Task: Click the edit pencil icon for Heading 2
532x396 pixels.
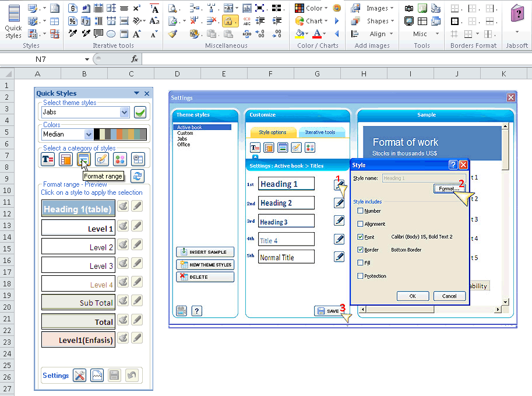Action: tap(339, 203)
